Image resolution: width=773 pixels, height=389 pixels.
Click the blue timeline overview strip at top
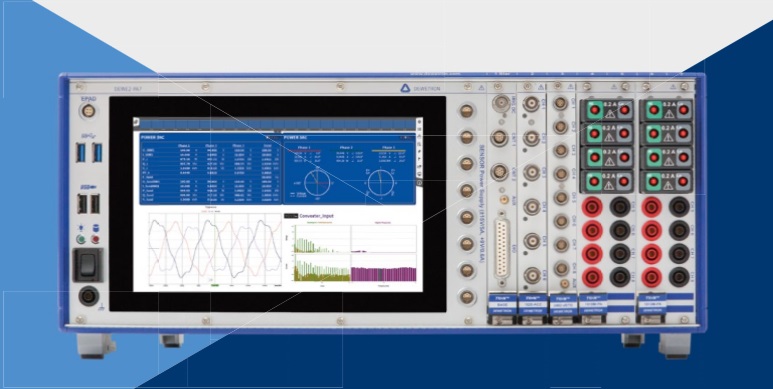pyautogui.click(x=279, y=124)
